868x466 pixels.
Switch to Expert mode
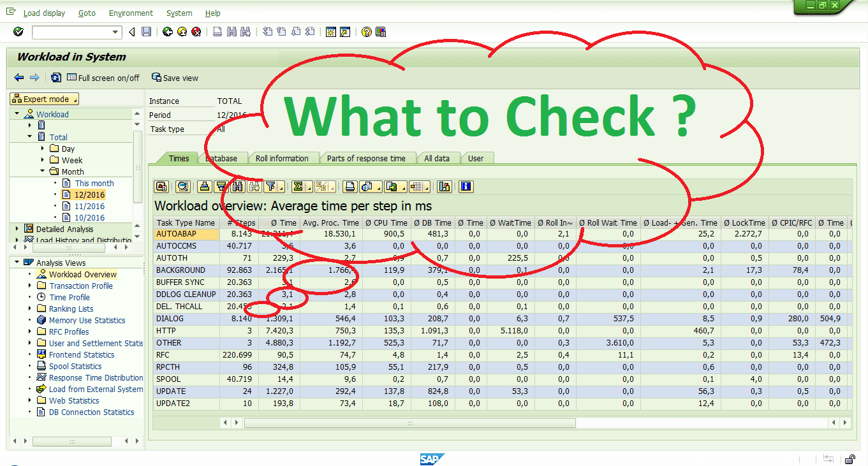(x=43, y=99)
